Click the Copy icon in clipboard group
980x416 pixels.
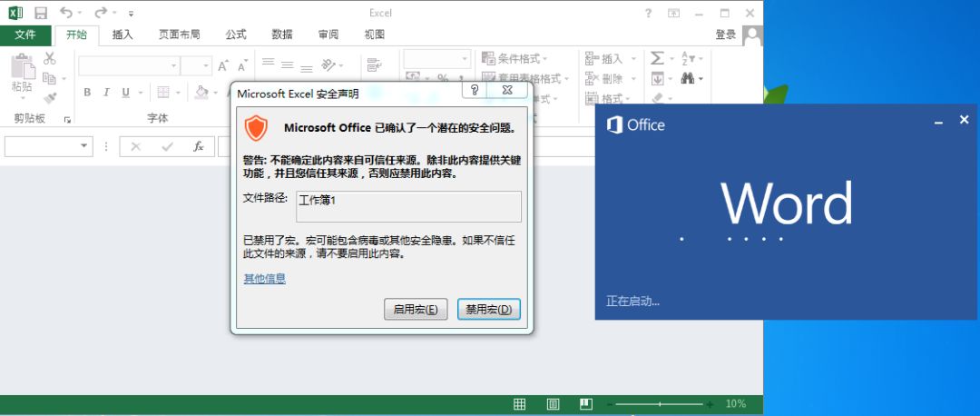[49, 78]
